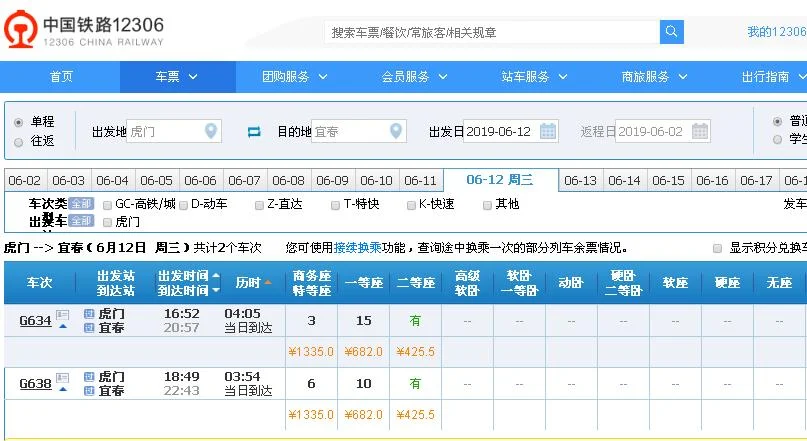
Task: Open train G634 details link
Action: pyautogui.click(x=36, y=321)
